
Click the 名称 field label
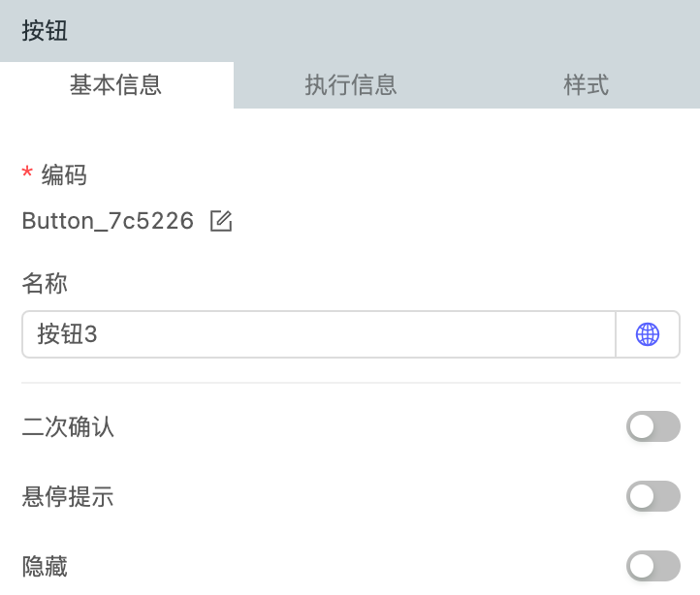45,284
